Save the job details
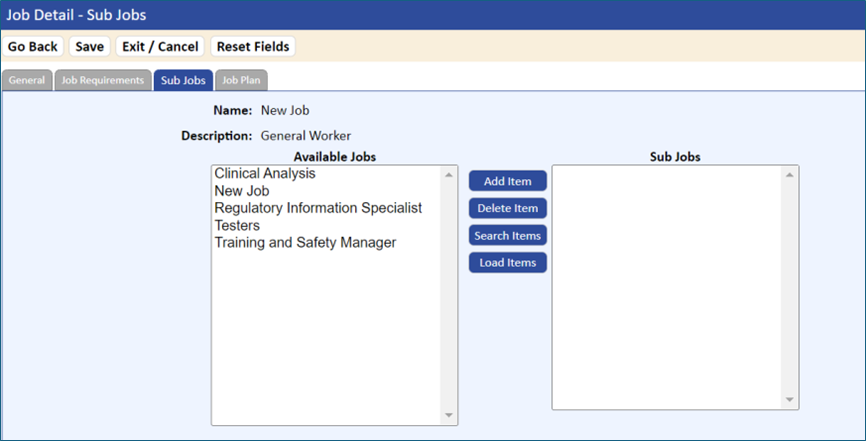Screen dimensions: 866x441 pyautogui.click(x=89, y=46)
